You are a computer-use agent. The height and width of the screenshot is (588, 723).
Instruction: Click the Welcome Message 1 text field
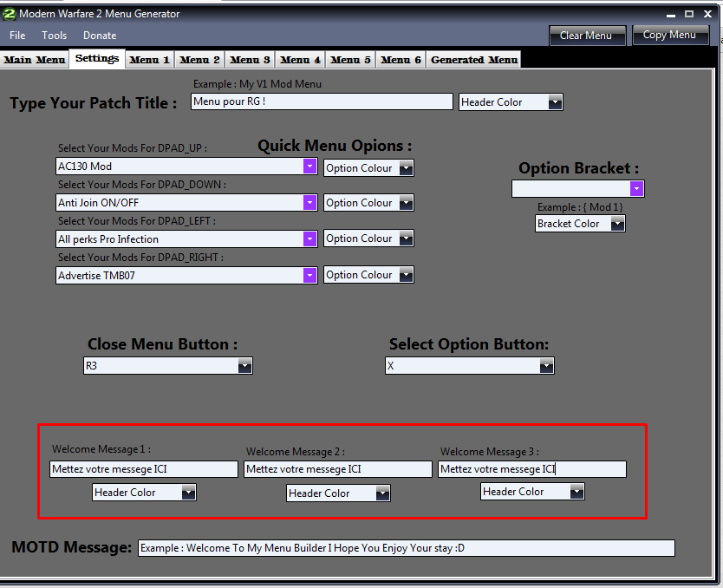coord(143,469)
